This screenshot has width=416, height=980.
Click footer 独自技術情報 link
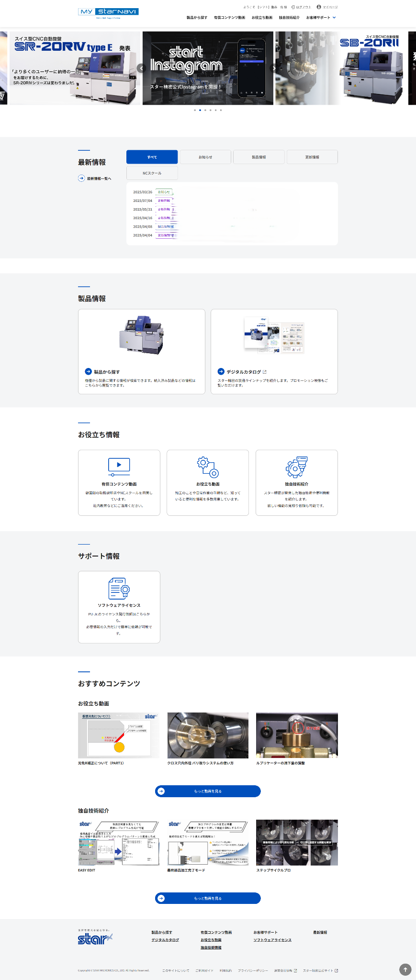coord(211,947)
